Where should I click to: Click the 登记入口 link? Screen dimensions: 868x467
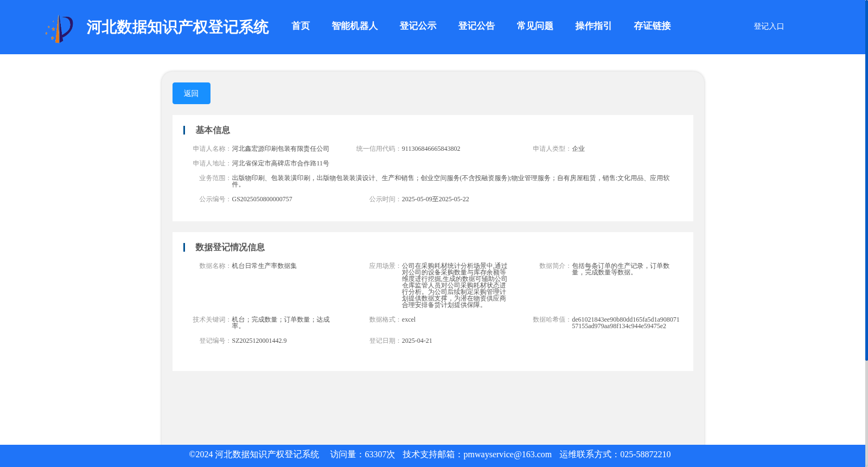coord(769,26)
